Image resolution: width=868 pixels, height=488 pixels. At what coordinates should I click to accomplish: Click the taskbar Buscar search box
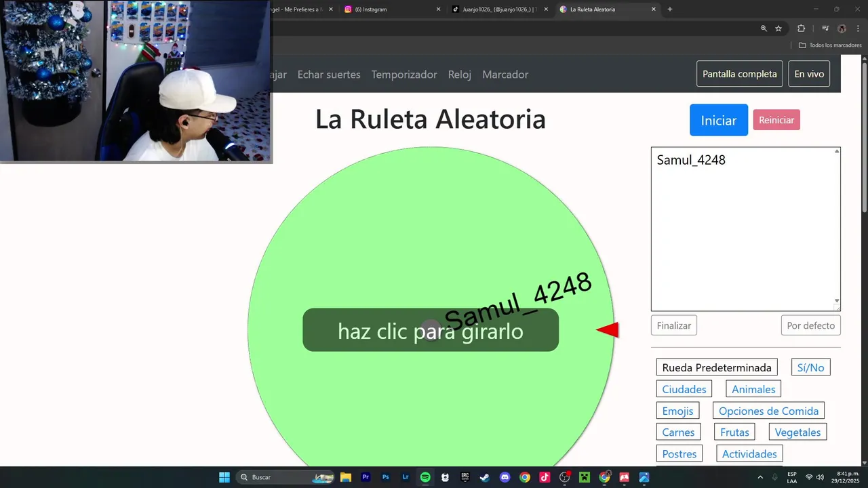[x=285, y=477]
